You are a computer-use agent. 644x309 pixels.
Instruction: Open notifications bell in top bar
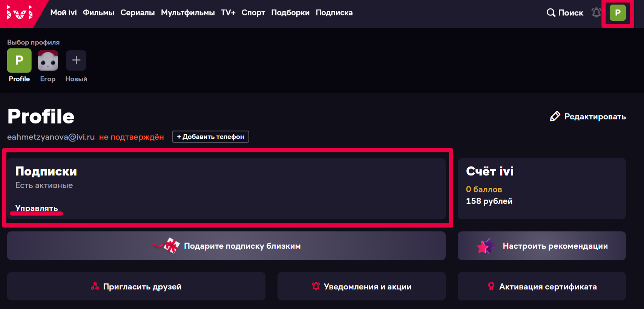pos(596,13)
